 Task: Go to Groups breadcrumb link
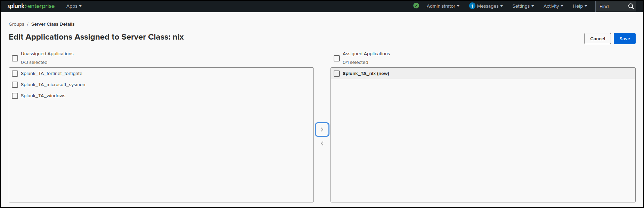(16, 24)
